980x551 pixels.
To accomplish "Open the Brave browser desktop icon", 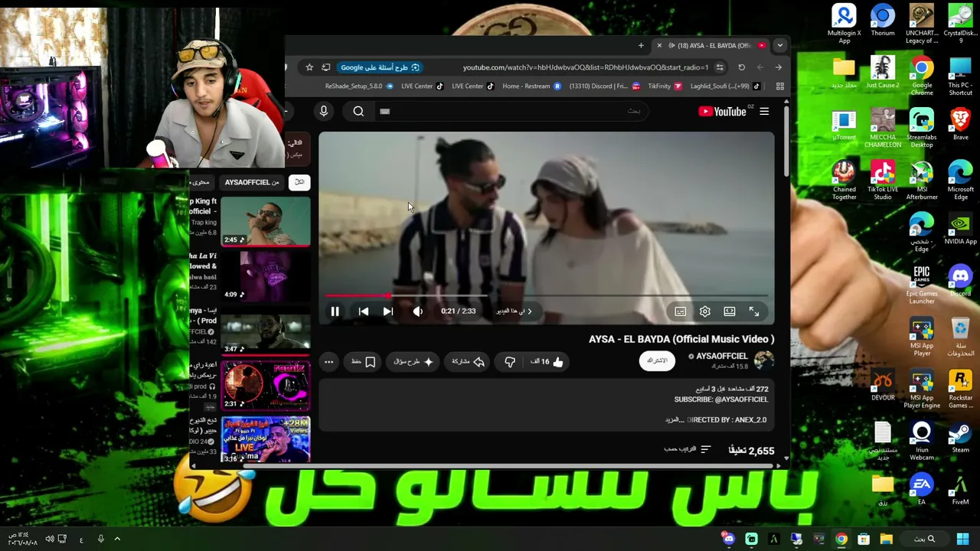I will [960, 125].
